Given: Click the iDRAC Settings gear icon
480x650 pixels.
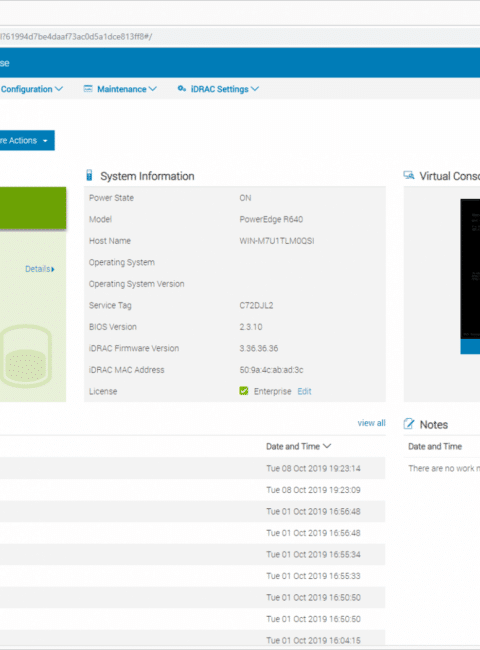Looking at the screenshot, I should pyautogui.click(x=182, y=89).
